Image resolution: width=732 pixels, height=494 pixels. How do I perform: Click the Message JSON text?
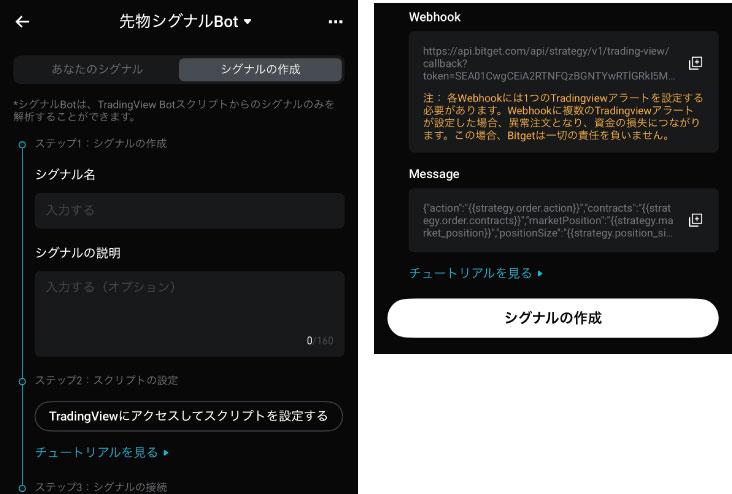click(546, 219)
